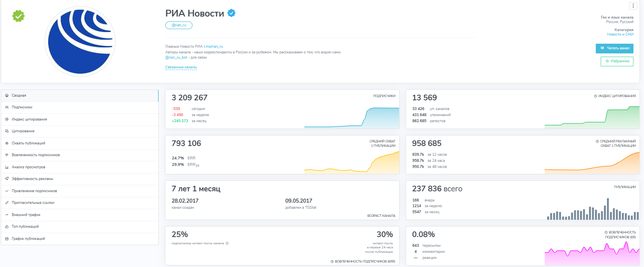Screen dimensions: 644x267
Task: Click the Эффективность рекламы megaphone icon
Action: point(7,179)
